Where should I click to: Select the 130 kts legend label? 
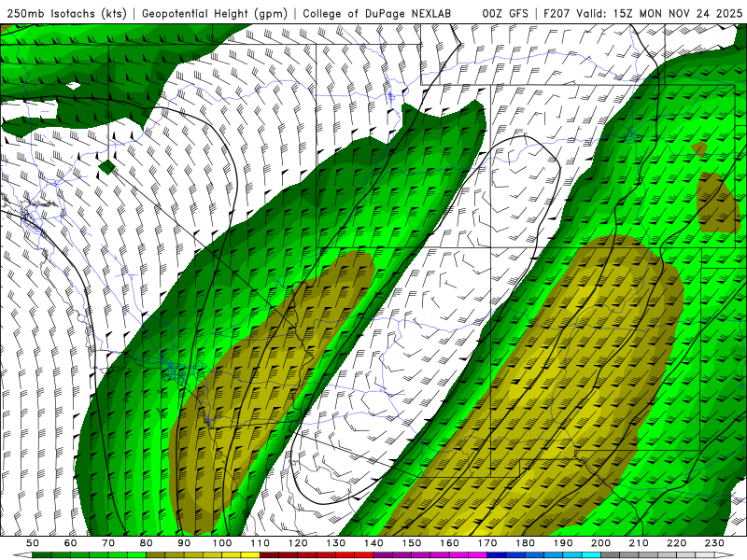pyautogui.click(x=336, y=543)
